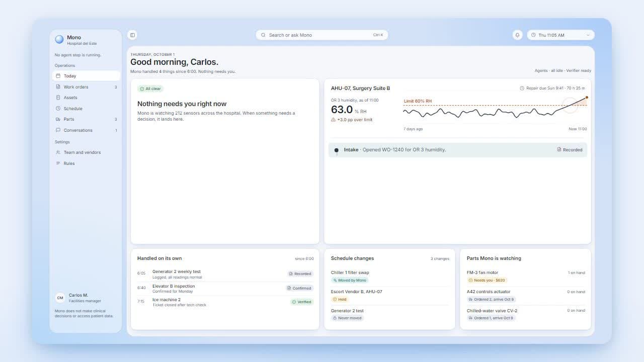Image resolution: width=644 pixels, height=362 pixels.
Task: Click the AHU-07, Surgery Suite B title
Action: (360, 88)
